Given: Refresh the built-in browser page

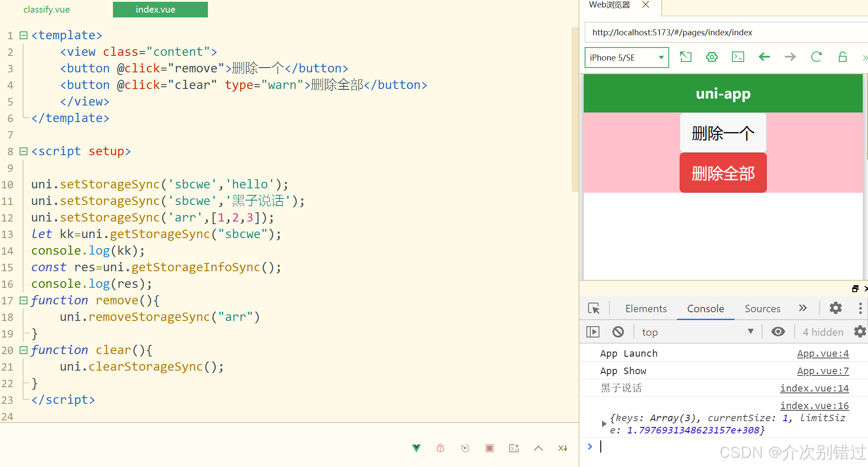Looking at the screenshot, I should click(816, 57).
